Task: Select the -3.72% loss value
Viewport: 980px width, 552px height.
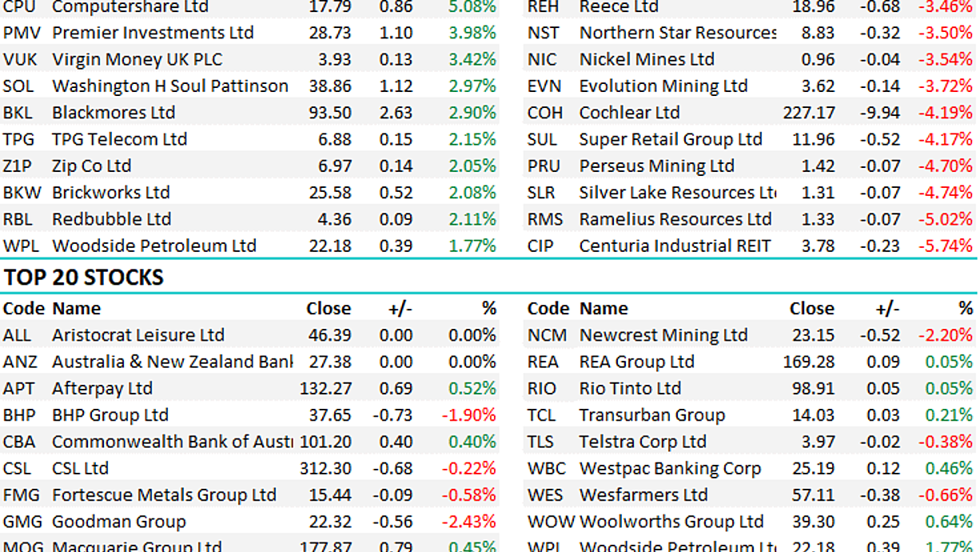Action: point(946,86)
